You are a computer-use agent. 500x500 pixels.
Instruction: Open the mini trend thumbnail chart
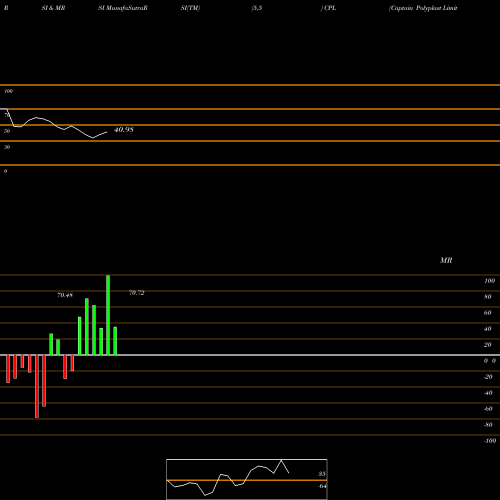pyautogui.click(x=247, y=479)
